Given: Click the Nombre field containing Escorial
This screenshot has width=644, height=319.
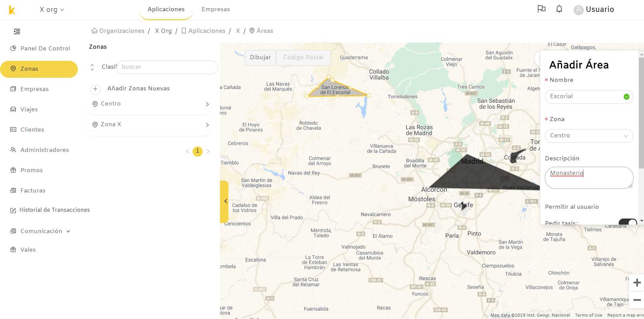Looking at the screenshot, I should click(589, 96).
